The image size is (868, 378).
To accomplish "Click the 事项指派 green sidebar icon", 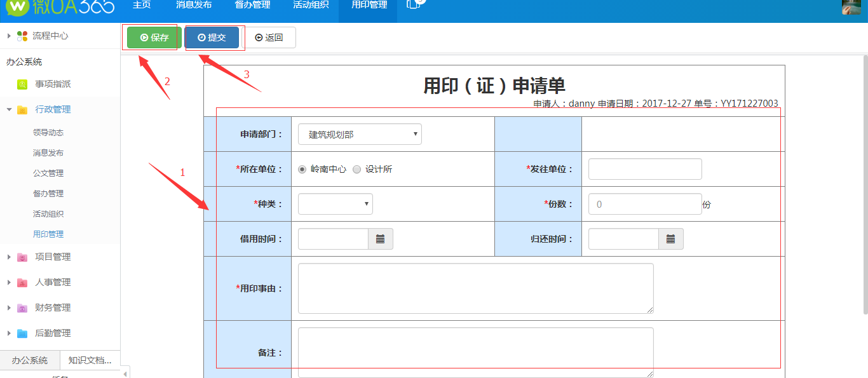I will [22, 84].
